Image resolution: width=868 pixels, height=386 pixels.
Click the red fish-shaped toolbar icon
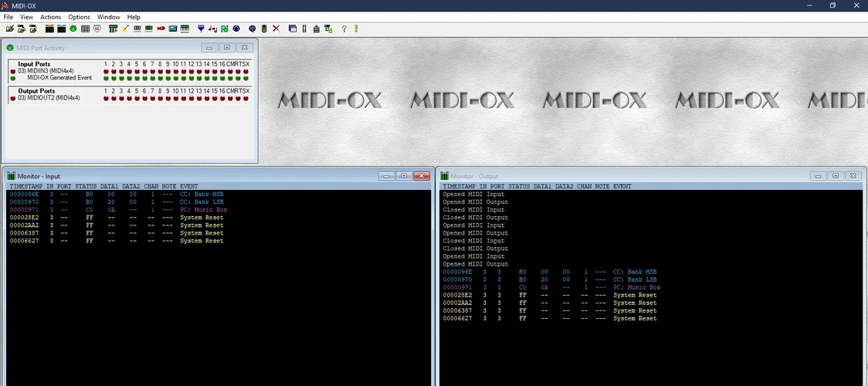pos(161,29)
